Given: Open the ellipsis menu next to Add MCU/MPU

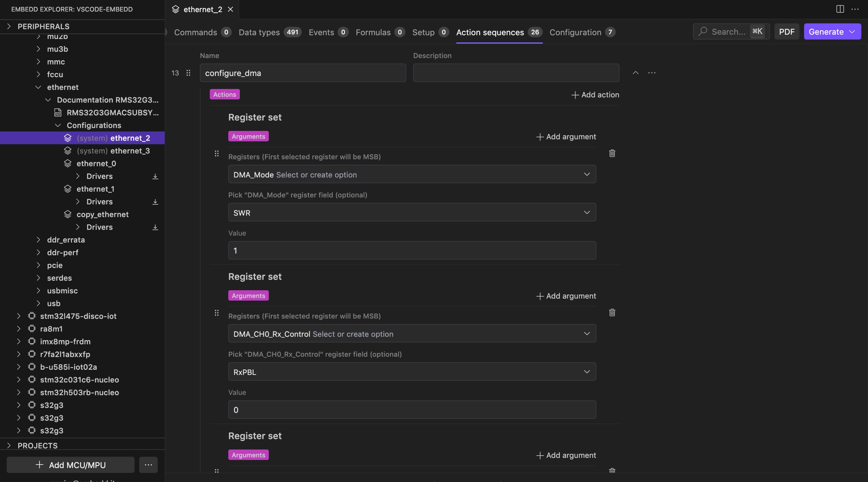Looking at the screenshot, I should pos(148,465).
